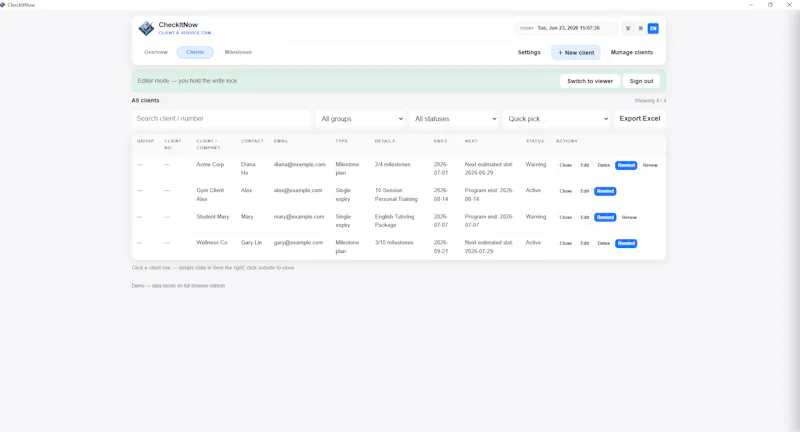
Task: Click the mary@example.com email
Action: (299, 217)
